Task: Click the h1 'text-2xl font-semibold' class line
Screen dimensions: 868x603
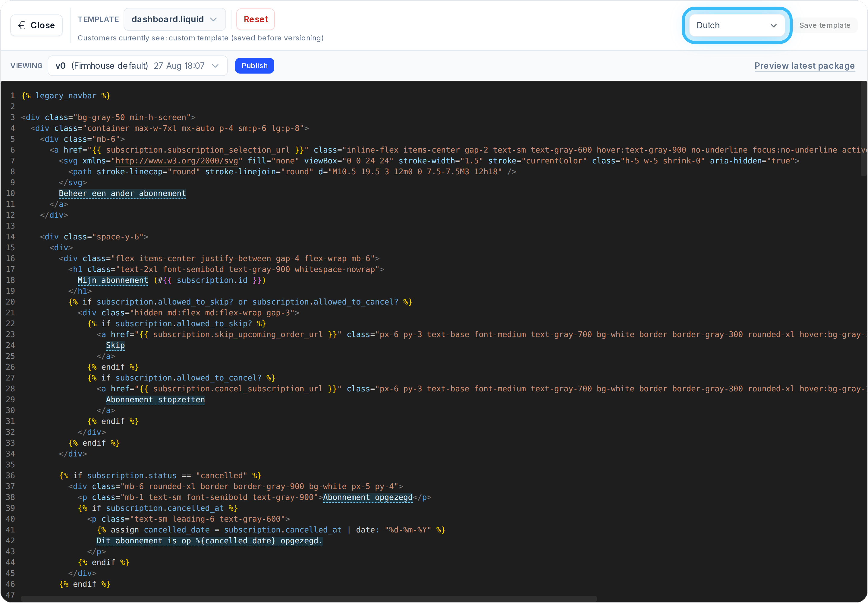Action: tap(226, 269)
